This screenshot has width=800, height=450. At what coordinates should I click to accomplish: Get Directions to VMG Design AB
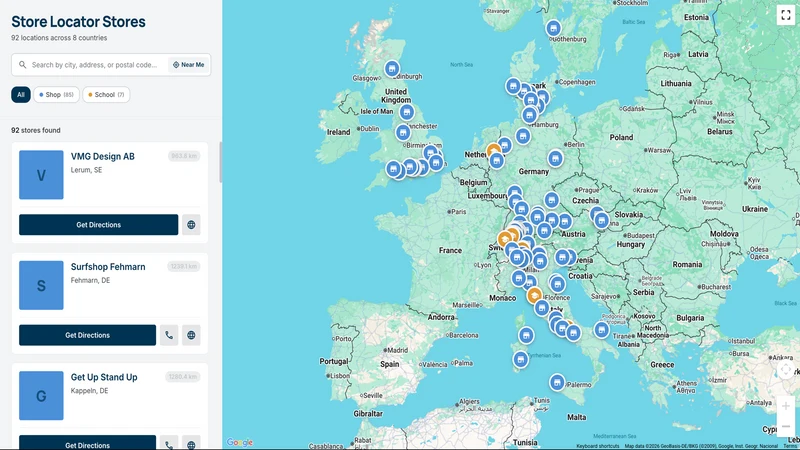(x=98, y=224)
